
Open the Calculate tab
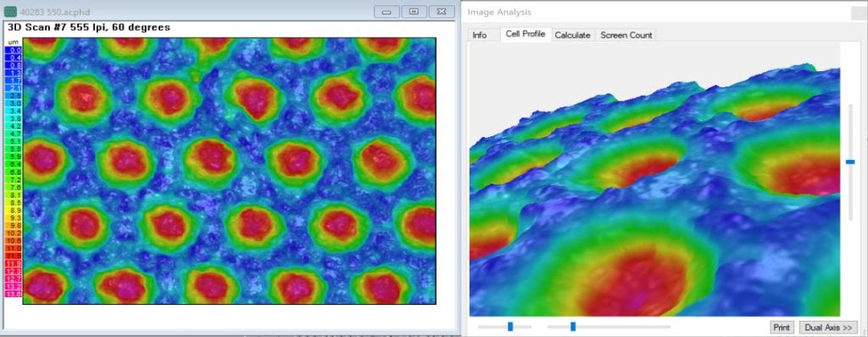(572, 35)
